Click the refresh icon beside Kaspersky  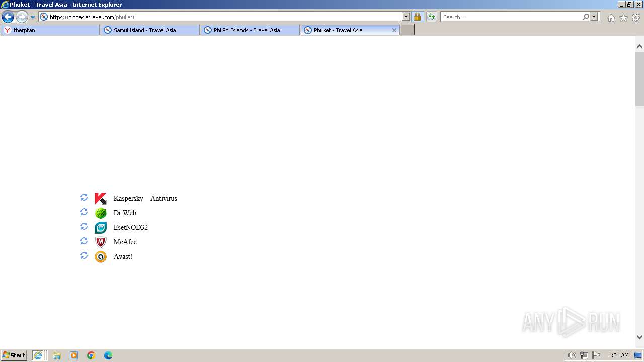[x=84, y=197]
